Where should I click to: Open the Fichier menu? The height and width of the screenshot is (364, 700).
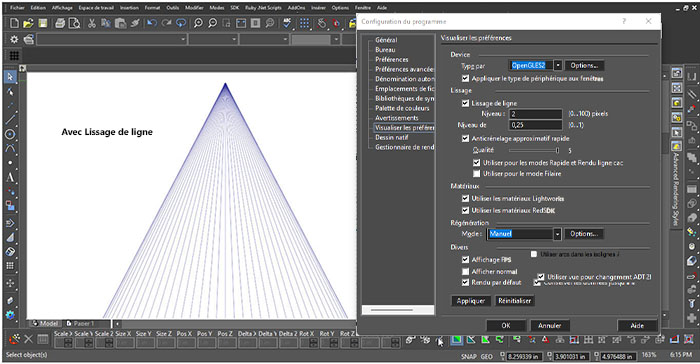point(17,8)
